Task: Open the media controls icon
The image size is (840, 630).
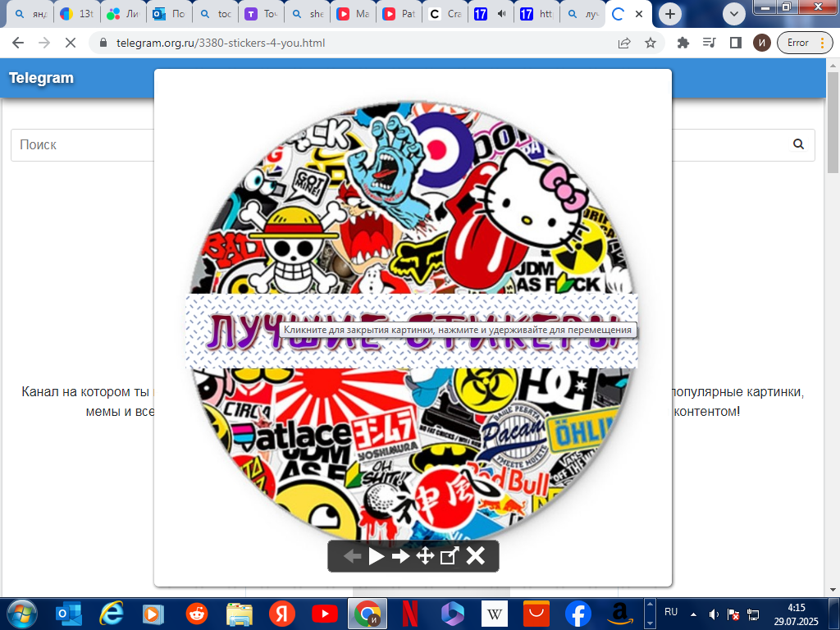Action: [710, 43]
